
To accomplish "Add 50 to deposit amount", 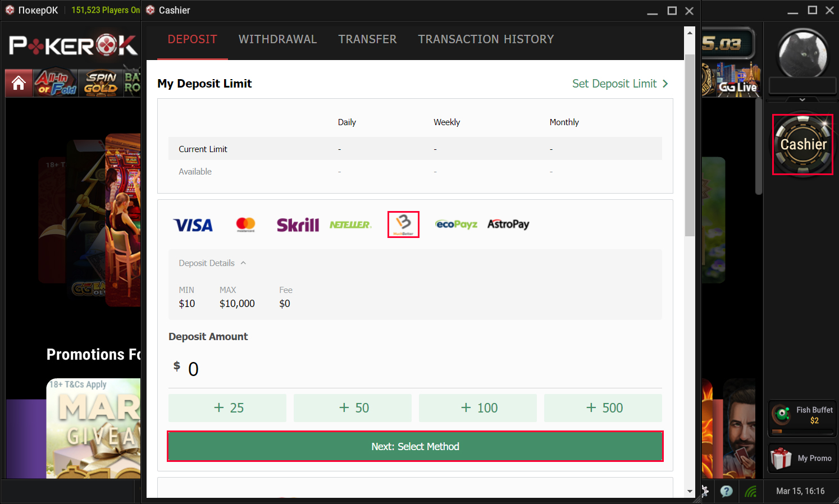I will [353, 408].
